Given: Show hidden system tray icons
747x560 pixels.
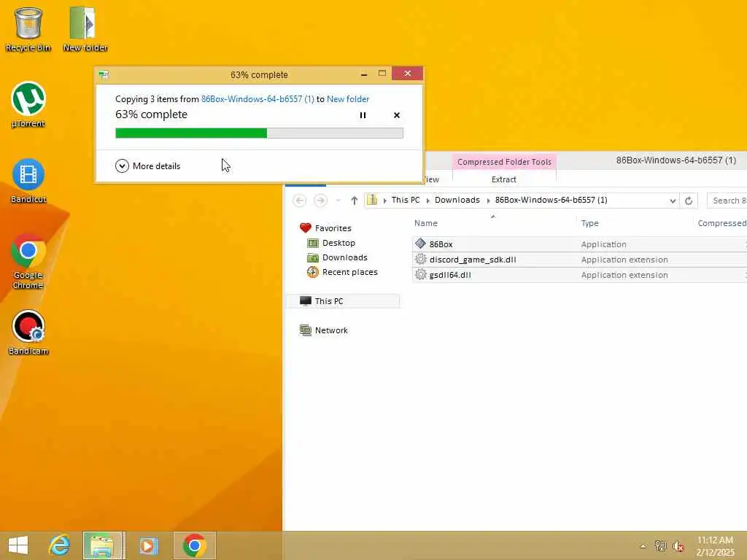Looking at the screenshot, I should [643, 546].
